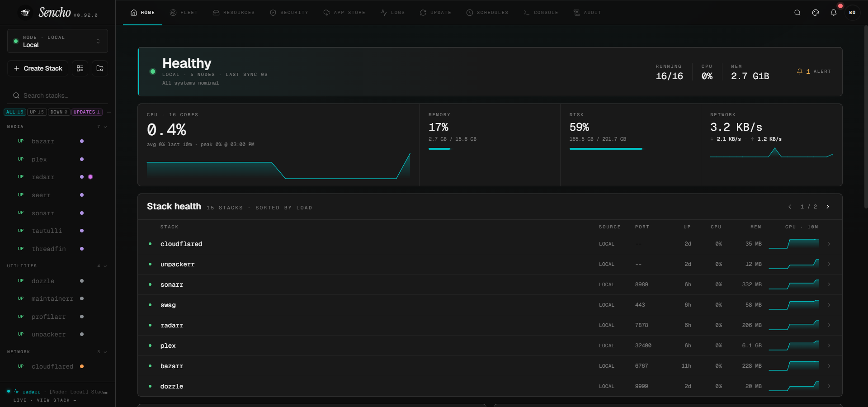Screen dimensions: 868x407
Task: Open the App Store tab
Action: (344, 13)
